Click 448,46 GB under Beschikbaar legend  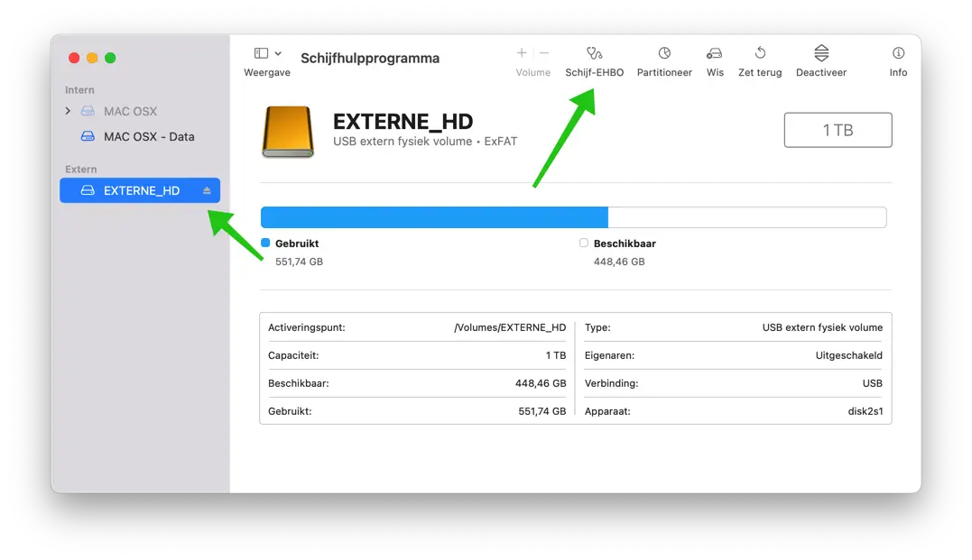click(x=618, y=262)
